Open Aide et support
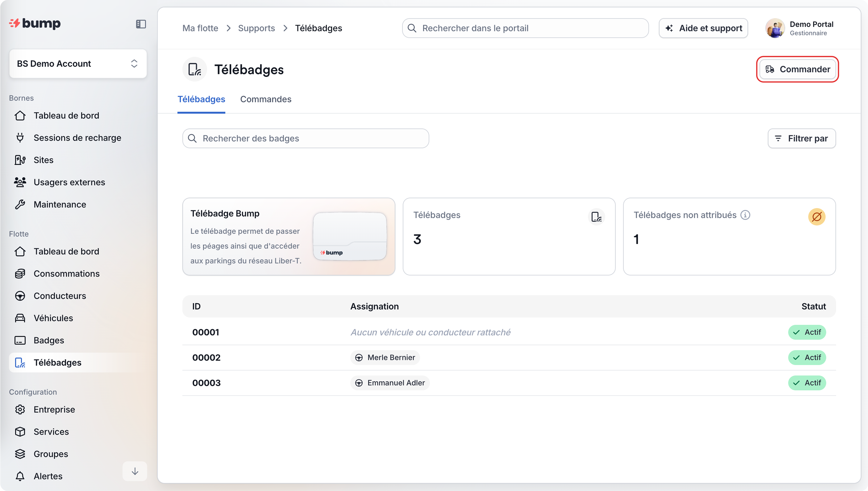The height and width of the screenshot is (491, 868). [703, 28]
